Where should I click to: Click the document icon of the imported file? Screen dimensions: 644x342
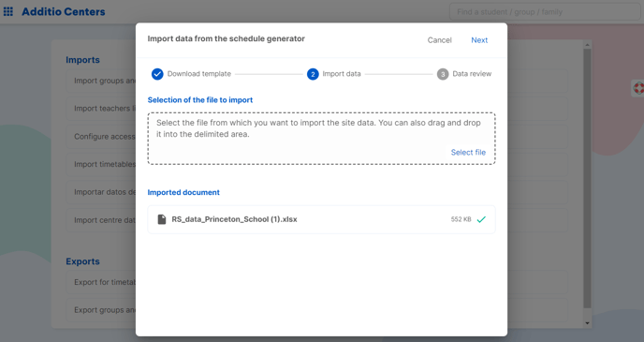point(162,219)
